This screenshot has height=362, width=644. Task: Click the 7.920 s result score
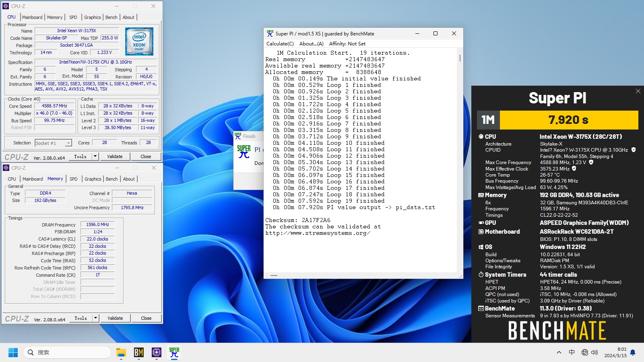[568, 120]
